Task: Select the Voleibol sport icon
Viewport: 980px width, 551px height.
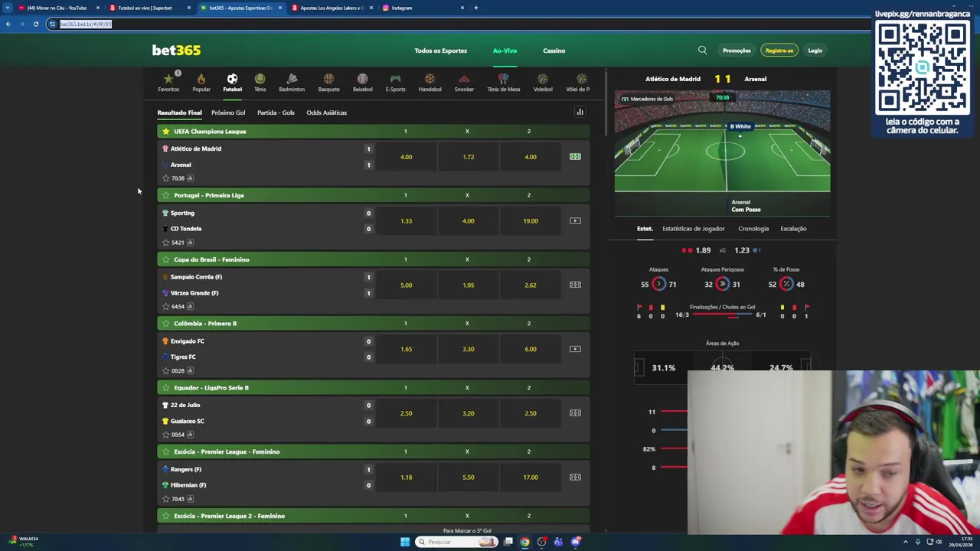Action: coord(543,83)
